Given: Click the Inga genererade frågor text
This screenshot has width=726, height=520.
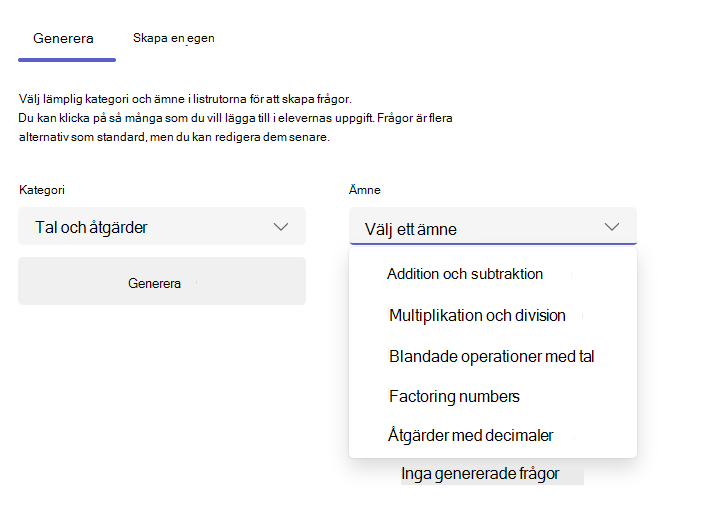Looking at the screenshot, I should pyautogui.click(x=480, y=474).
